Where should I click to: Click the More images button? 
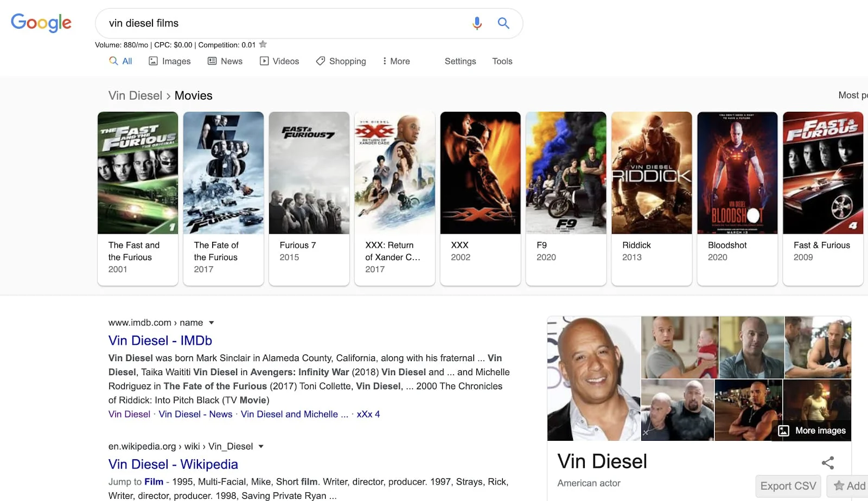pyautogui.click(x=812, y=431)
